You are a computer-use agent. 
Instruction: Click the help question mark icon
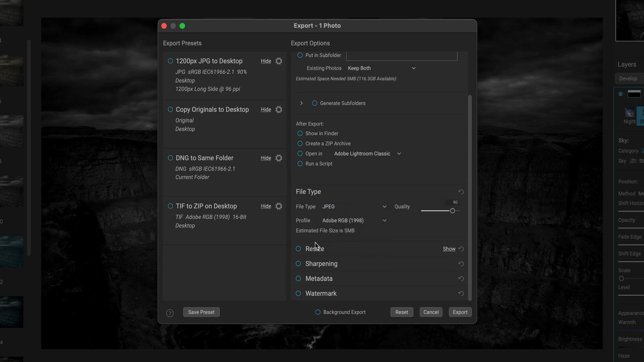pyautogui.click(x=170, y=313)
